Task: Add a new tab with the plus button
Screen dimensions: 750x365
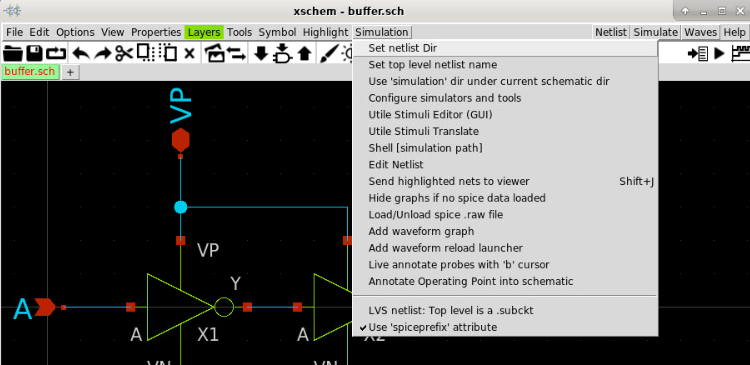Action: pyautogui.click(x=70, y=72)
